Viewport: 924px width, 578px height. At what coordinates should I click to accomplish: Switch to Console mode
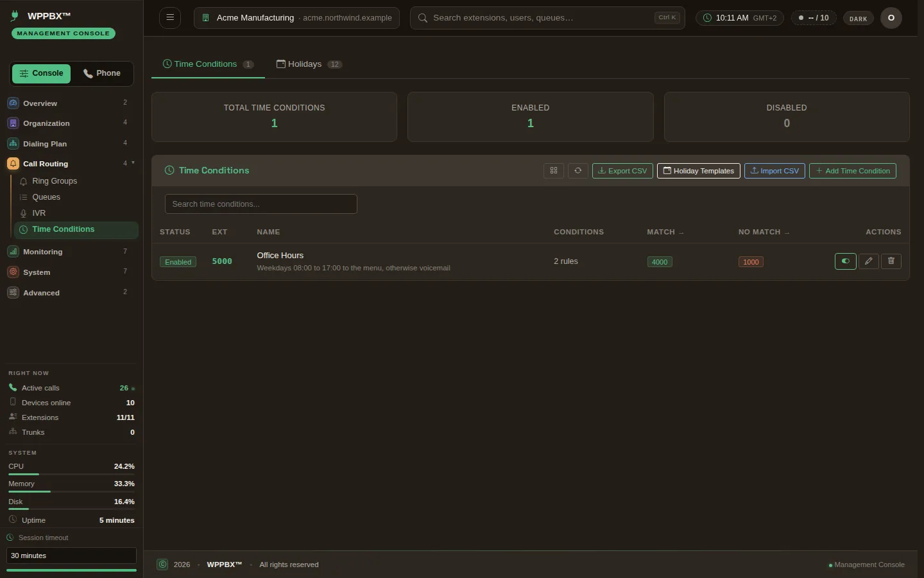click(x=42, y=73)
